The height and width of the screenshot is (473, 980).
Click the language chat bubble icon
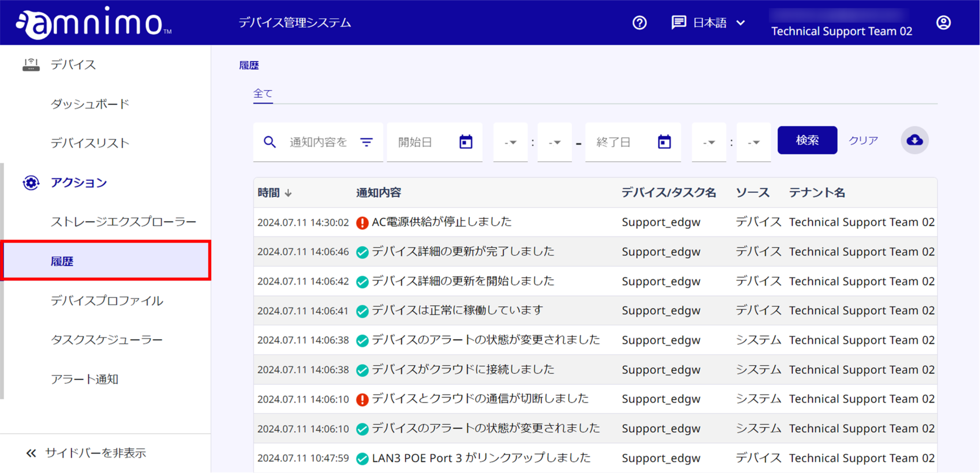pos(679,23)
